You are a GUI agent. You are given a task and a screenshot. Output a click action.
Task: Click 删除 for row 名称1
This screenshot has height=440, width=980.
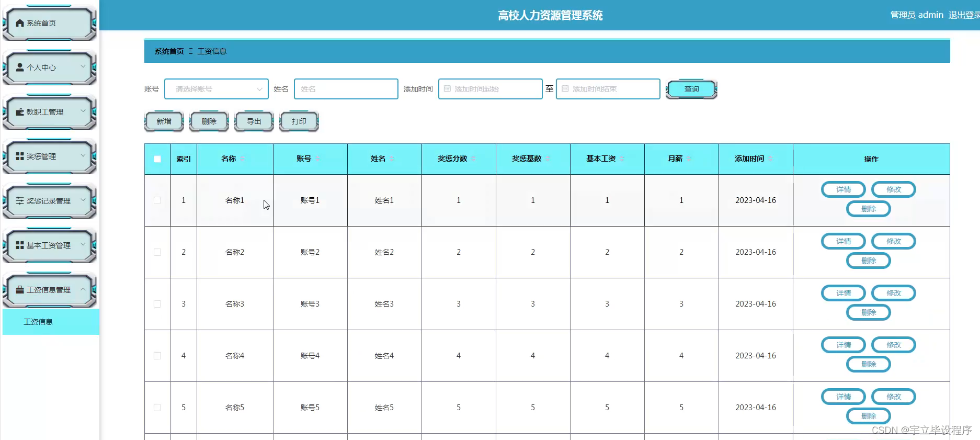pos(869,209)
